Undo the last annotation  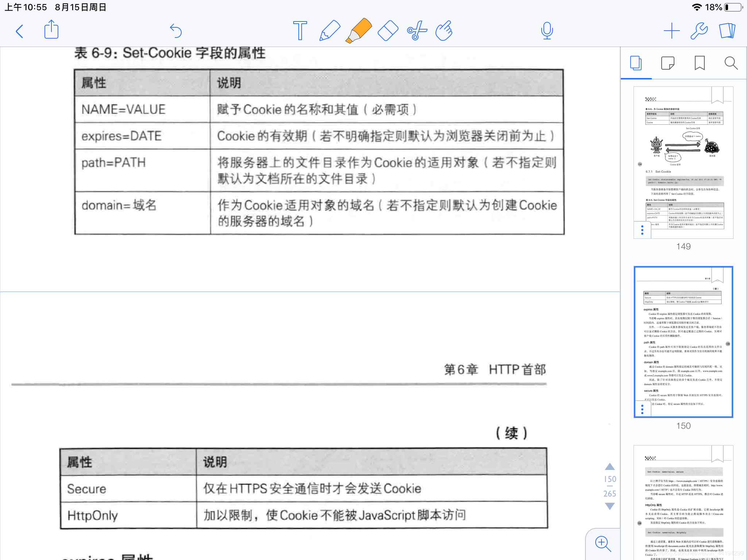pyautogui.click(x=176, y=31)
